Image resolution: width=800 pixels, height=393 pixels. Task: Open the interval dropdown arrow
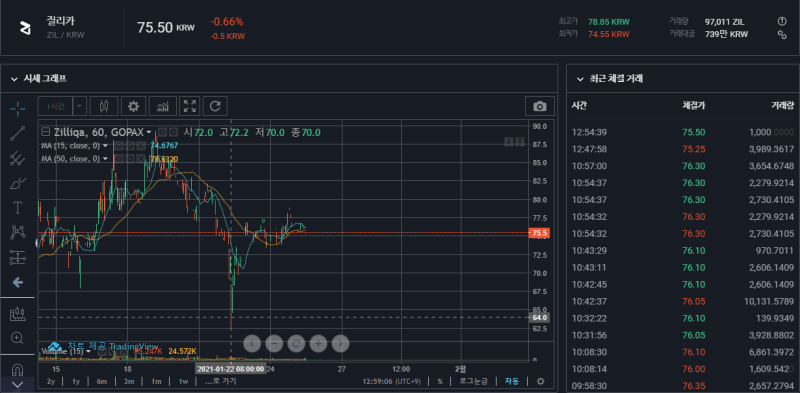[80, 106]
